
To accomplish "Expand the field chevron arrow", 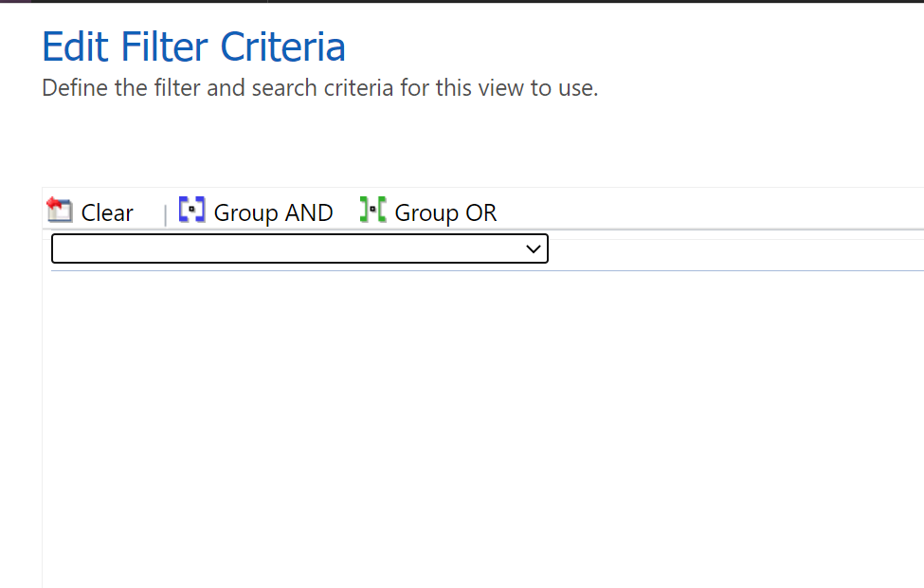I will [534, 248].
